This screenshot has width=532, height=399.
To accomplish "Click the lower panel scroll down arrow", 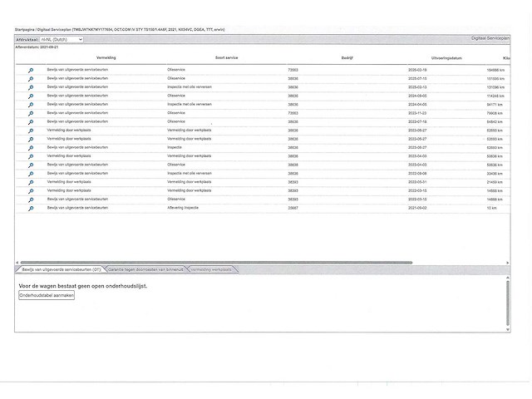I will coord(508,329).
